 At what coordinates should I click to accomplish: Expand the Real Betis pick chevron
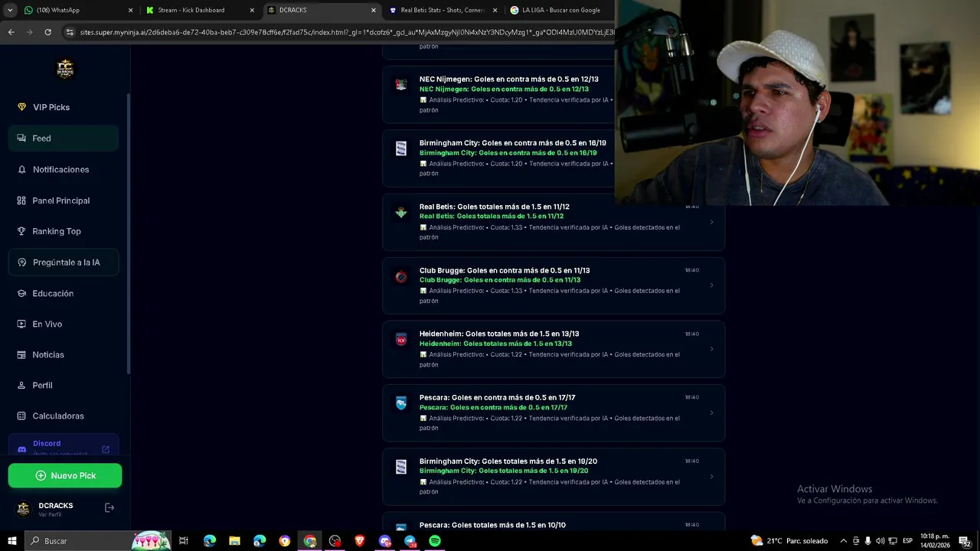(x=711, y=222)
